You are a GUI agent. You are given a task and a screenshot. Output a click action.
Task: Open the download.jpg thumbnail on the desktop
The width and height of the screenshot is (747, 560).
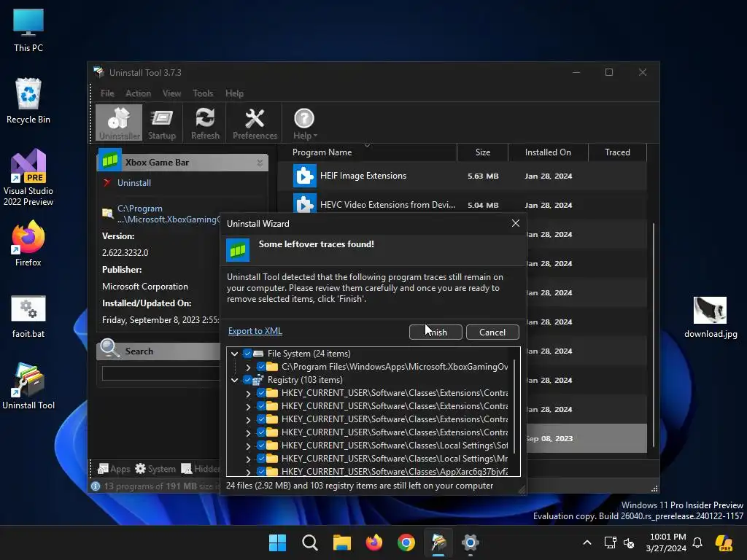[x=710, y=310]
